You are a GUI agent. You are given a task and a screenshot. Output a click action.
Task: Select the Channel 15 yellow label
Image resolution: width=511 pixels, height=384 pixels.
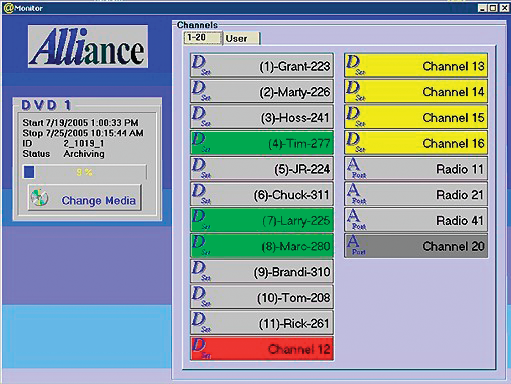453,118
